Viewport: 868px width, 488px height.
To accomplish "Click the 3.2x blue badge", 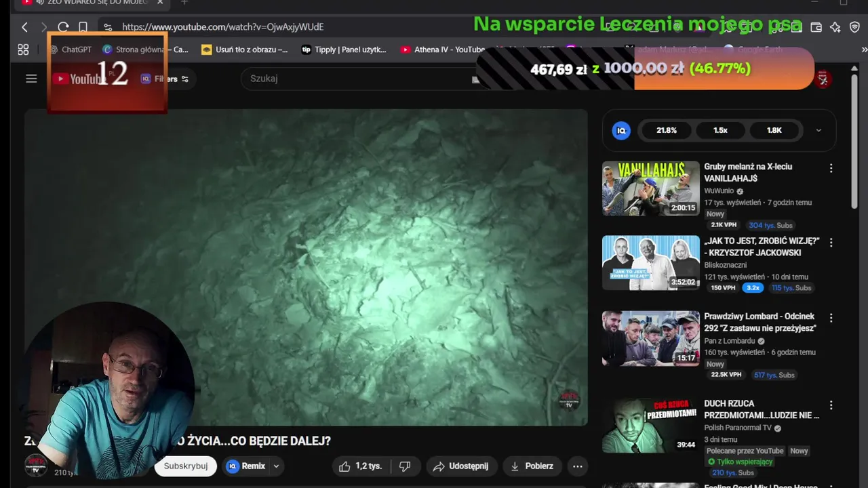I will pyautogui.click(x=752, y=287).
